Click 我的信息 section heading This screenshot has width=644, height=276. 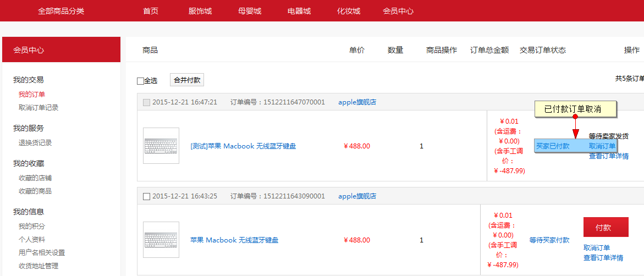(29, 212)
